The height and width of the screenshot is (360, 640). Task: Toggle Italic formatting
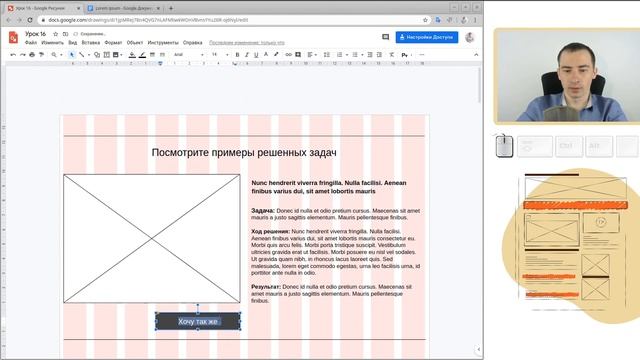247,55
